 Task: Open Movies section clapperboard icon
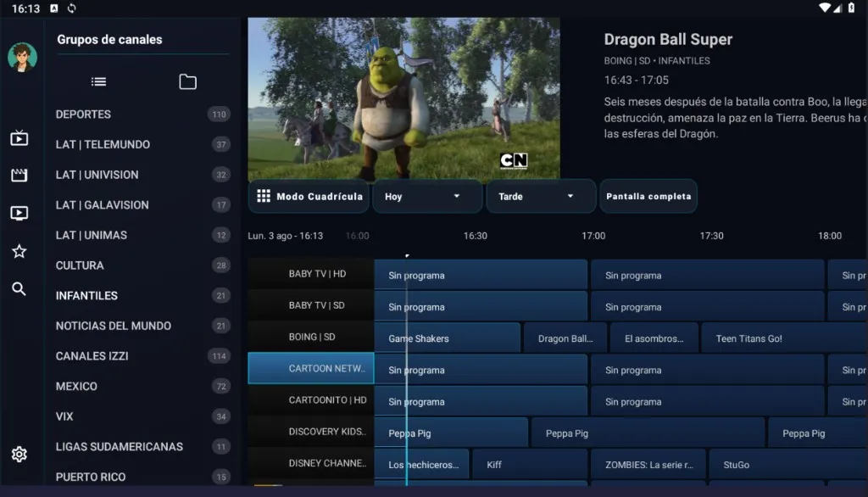pos(19,175)
